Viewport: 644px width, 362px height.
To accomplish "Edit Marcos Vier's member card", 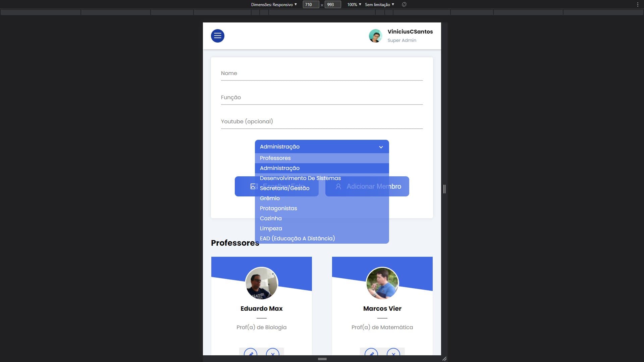I will 371,354.
